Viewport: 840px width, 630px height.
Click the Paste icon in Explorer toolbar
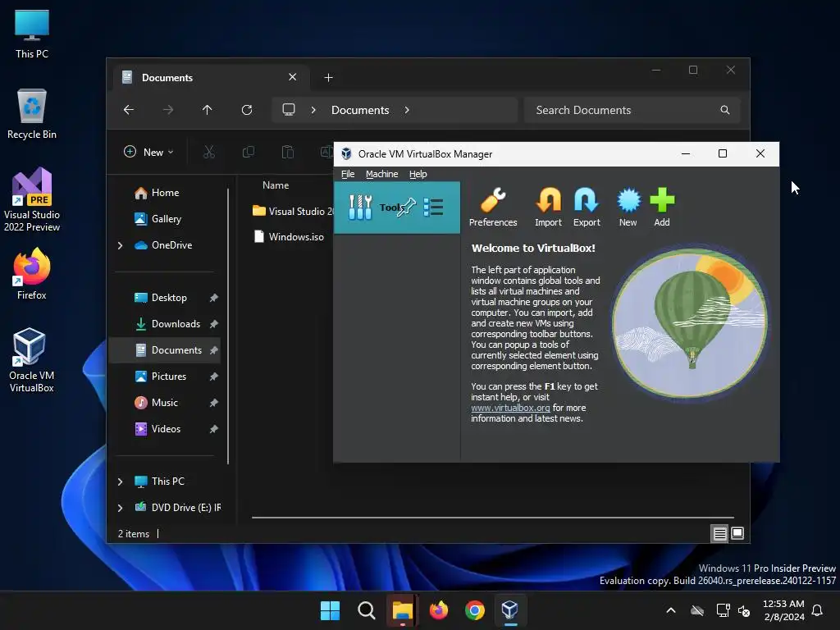288,152
